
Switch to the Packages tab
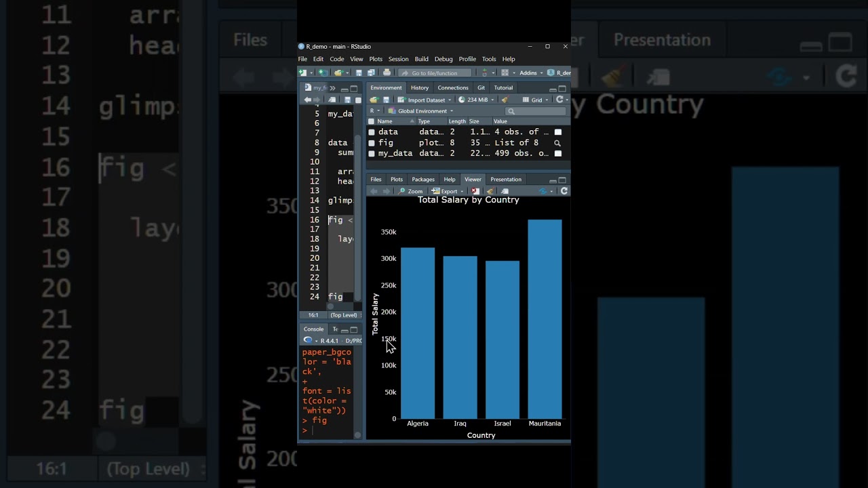pos(423,180)
